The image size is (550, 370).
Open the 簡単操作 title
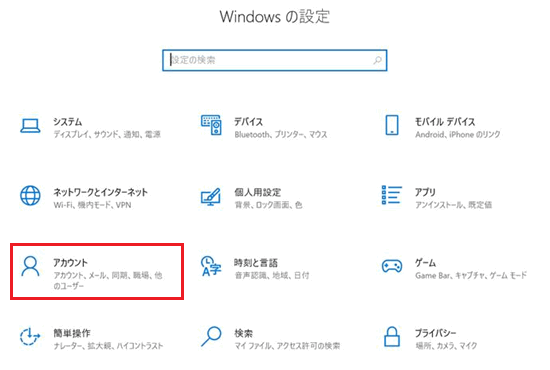pyautogui.click(x=72, y=333)
